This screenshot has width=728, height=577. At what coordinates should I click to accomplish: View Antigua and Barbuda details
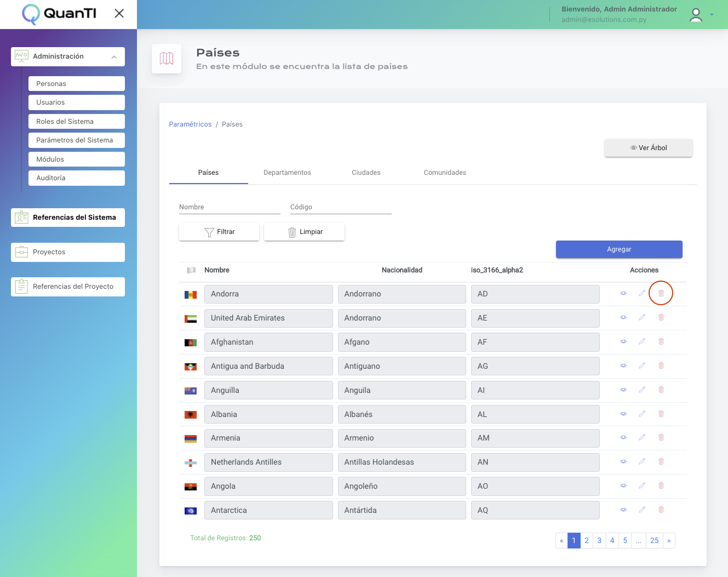pyautogui.click(x=623, y=366)
